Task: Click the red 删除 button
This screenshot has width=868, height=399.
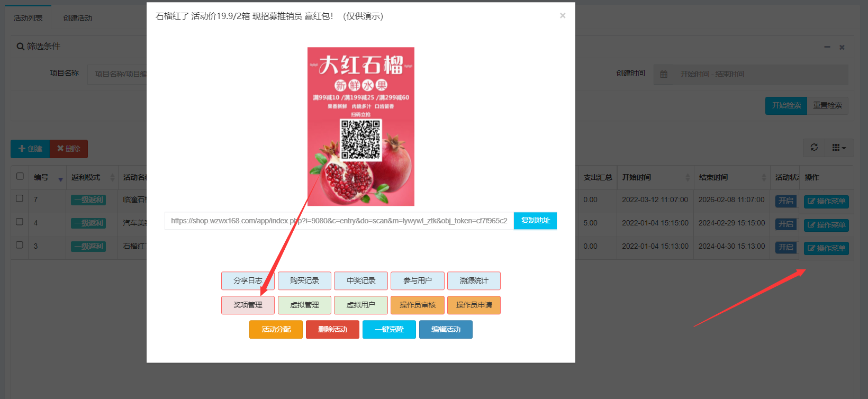Action: pos(69,149)
